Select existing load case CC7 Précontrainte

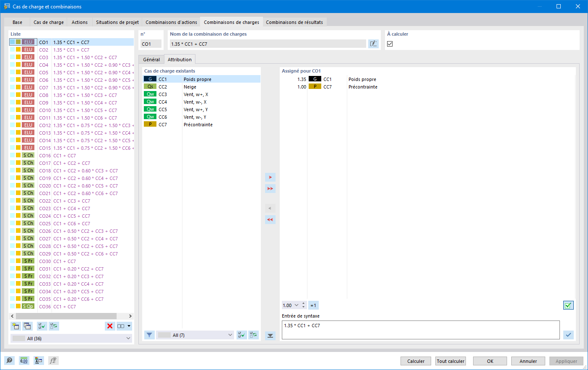(x=201, y=125)
